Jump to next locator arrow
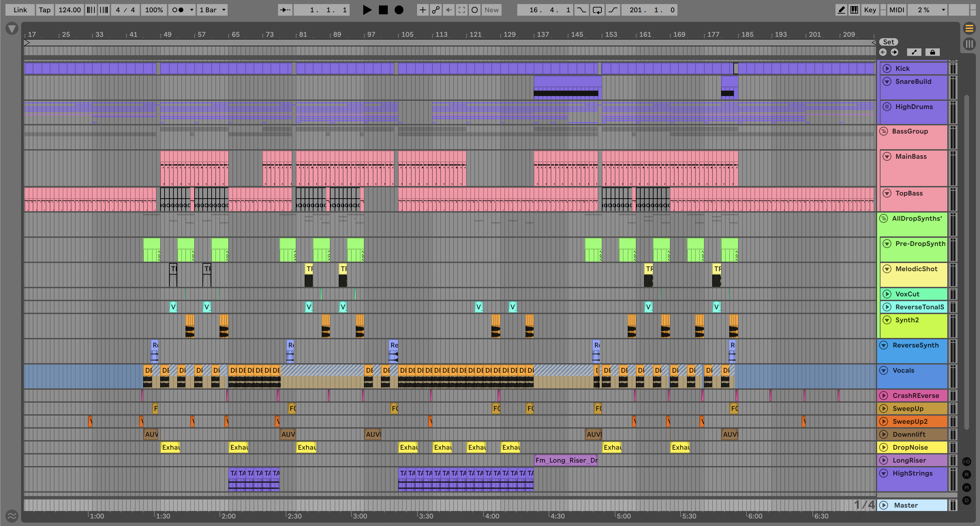Screen dimensions: 980x526 click(x=894, y=52)
